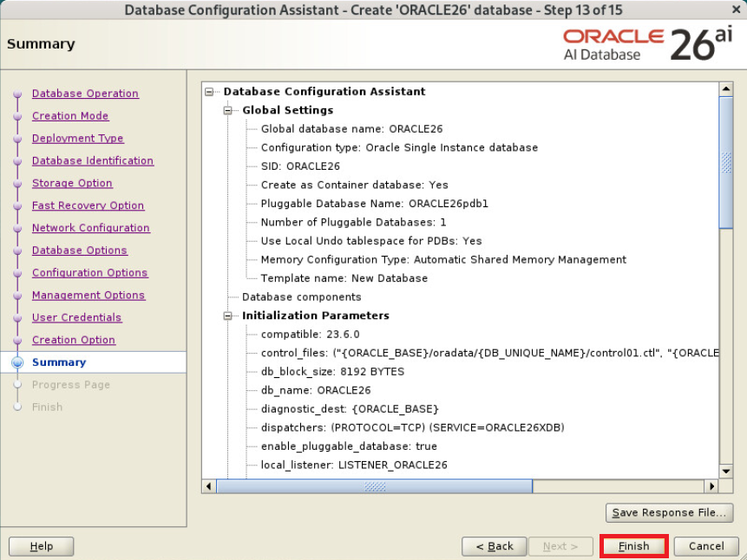Open the Network Configuration step
The width and height of the screenshot is (747, 560).
click(91, 228)
